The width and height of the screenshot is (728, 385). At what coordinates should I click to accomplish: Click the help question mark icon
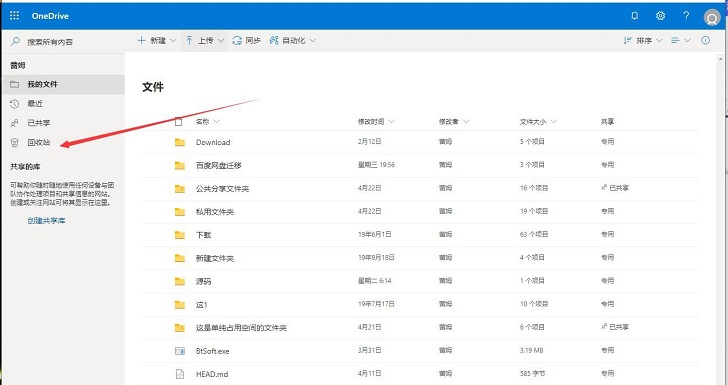[x=686, y=16]
